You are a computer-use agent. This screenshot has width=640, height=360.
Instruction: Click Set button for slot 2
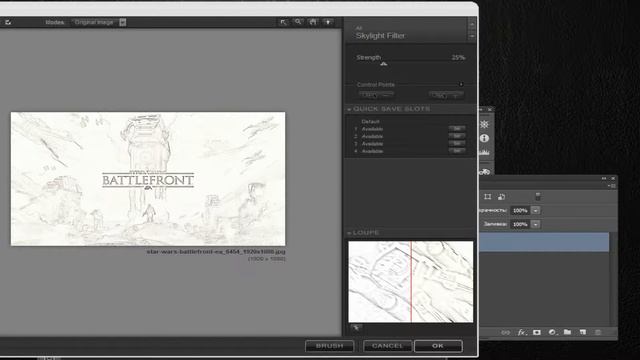pos(457,136)
